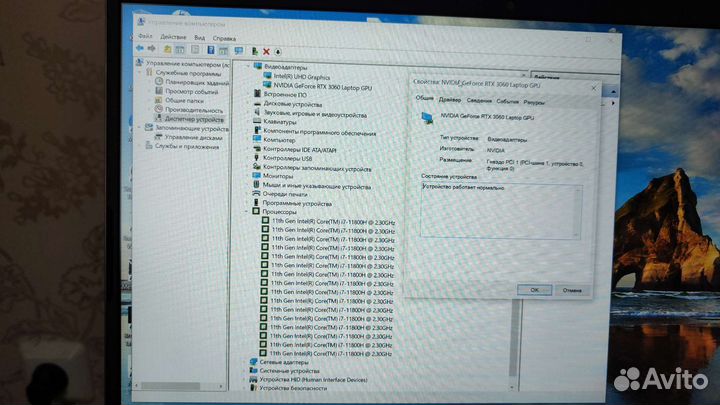Open the Вид menu
This screenshot has height=405, width=720.
[199, 36]
